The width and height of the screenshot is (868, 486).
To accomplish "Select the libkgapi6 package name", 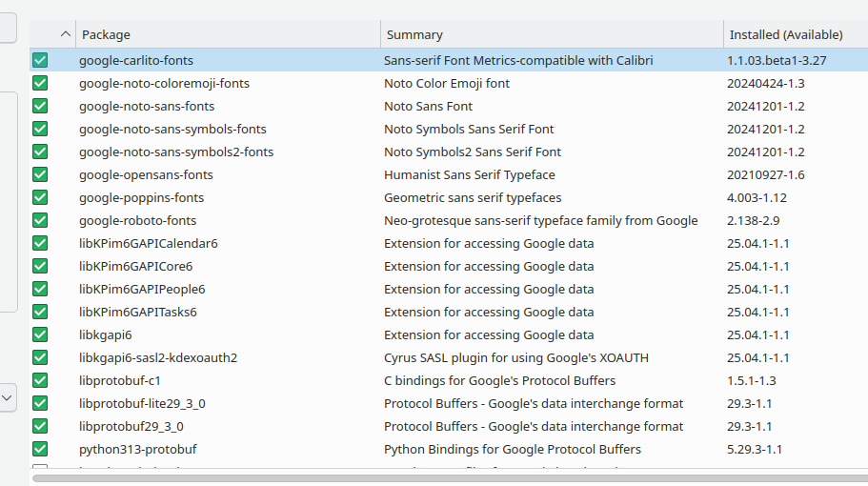I will [x=105, y=334].
